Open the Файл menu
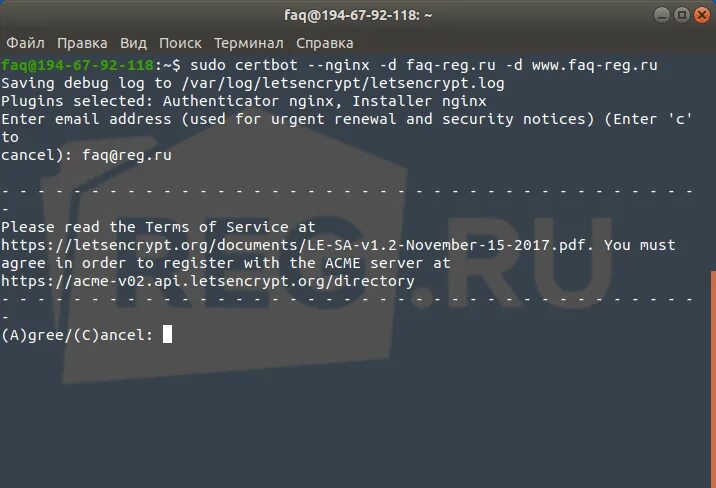This screenshot has height=488, width=716. 25,43
